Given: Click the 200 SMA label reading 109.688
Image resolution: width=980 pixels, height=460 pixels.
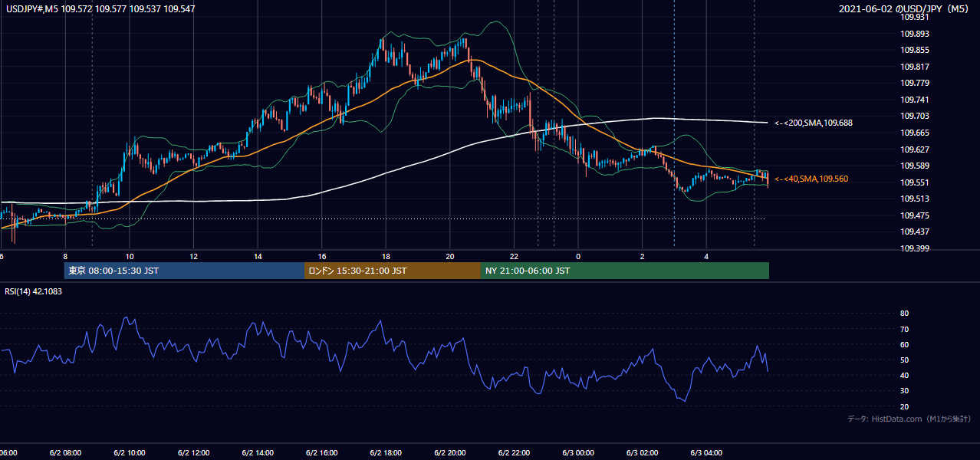Looking at the screenshot, I should point(814,123).
